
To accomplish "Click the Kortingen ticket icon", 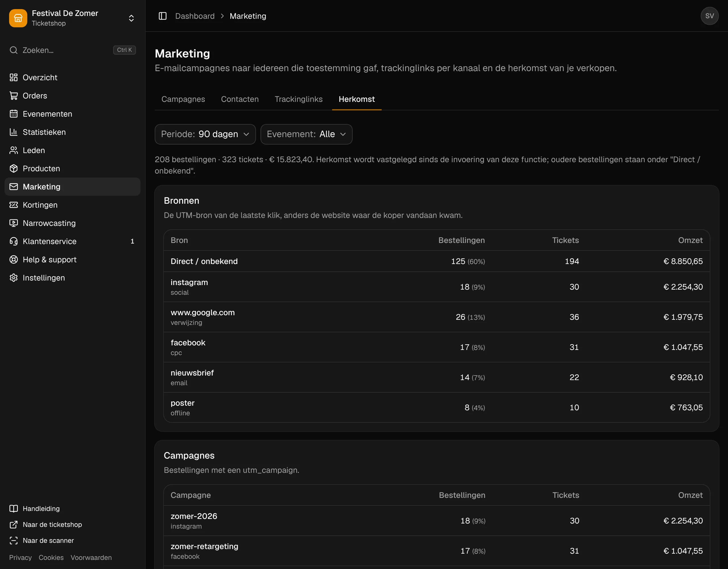I will pyautogui.click(x=14, y=205).
